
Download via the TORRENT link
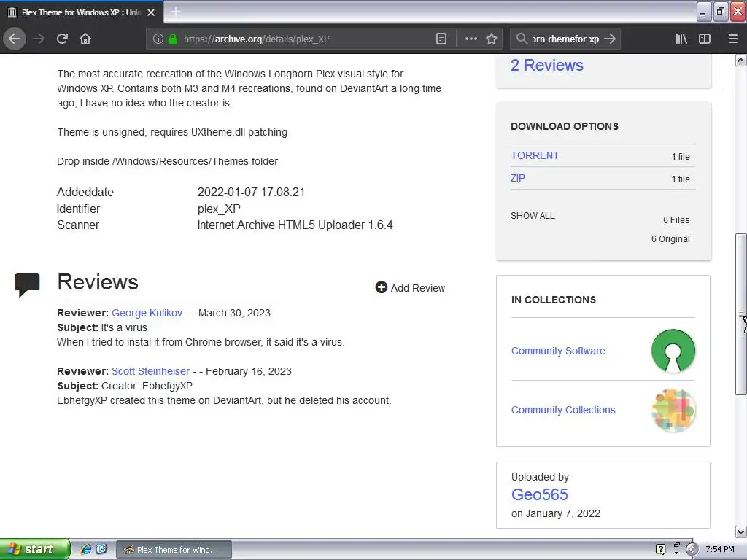coord(535,156)
